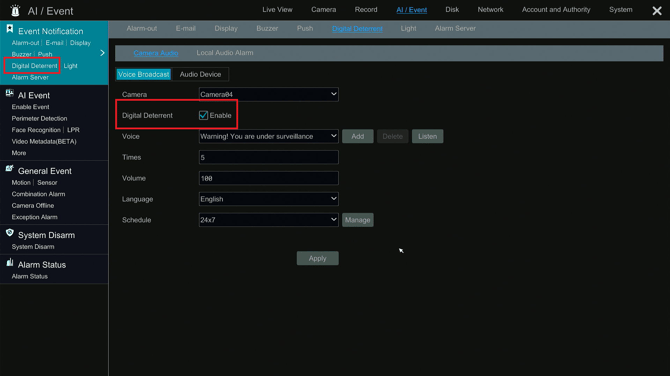Viewport: 670px width, 376px height.
Task: Open the Alarm Server tab in the sub-menu bar
Action: click(455, 29)
